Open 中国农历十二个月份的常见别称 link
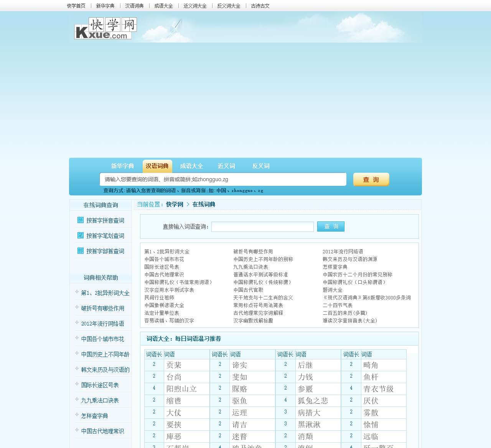491x448 pixels. click(358, 274)
